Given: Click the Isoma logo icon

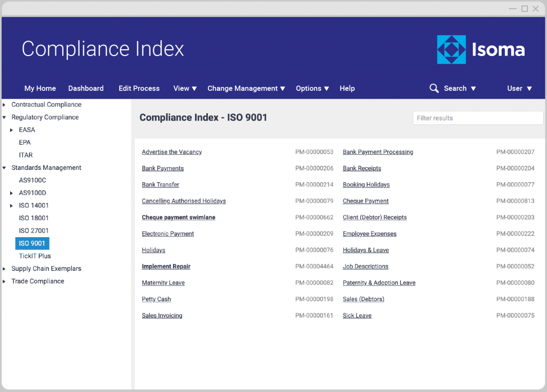Looking at the screenshot, I should pyautogui.click(x=451, y=50).
